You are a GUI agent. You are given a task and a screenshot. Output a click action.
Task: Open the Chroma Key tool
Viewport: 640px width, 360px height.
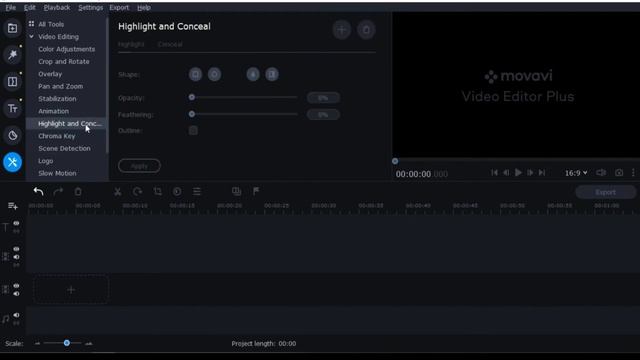[x=57, y=136]
